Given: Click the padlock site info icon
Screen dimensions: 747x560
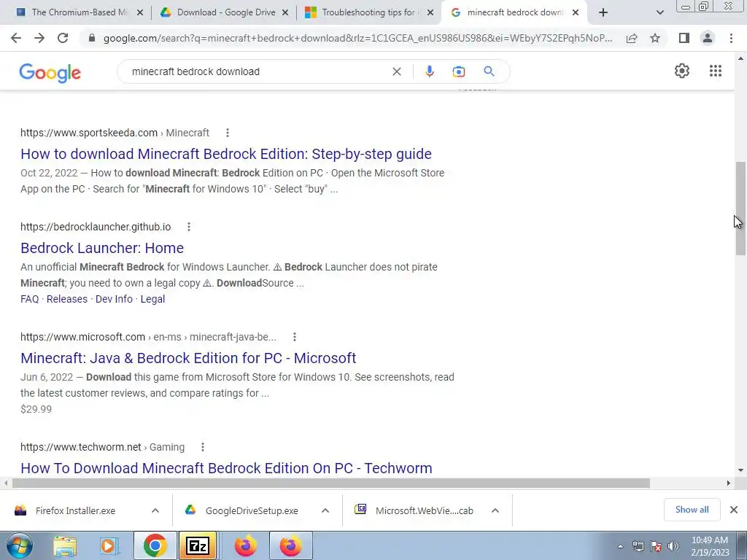Looking at the screenshot, I should click(92, 38).
